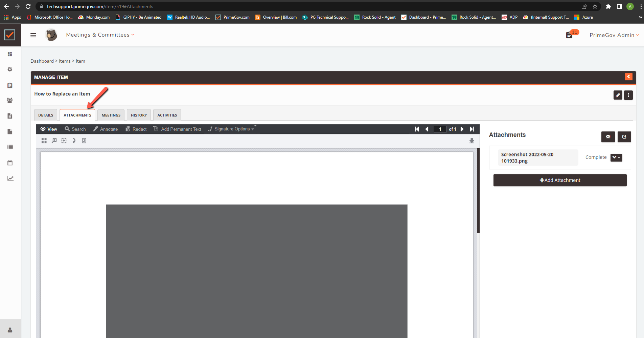Open the document lines icon in sidebar

pos(10,116)
